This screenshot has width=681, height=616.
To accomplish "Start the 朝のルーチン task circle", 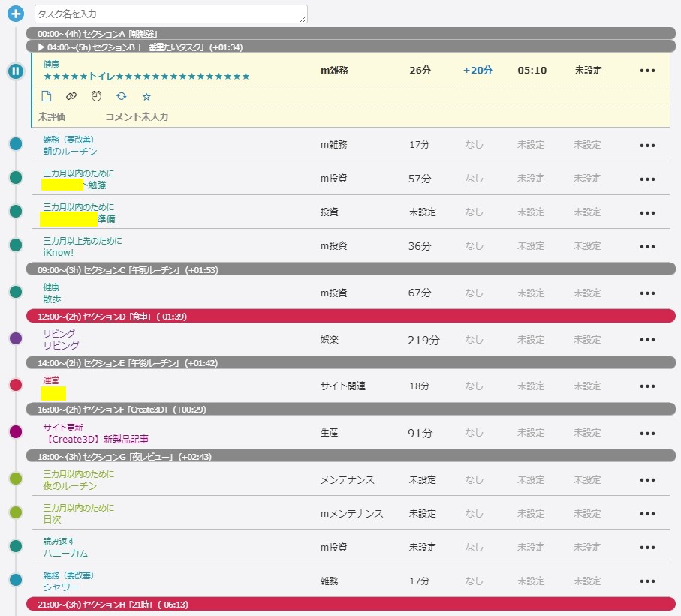I will tap(16, 144).
